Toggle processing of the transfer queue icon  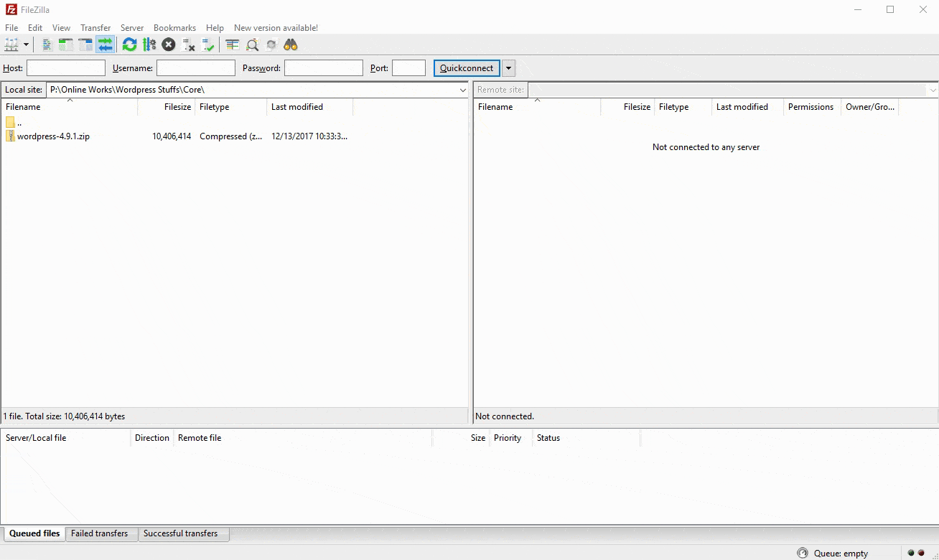coord(149,45)
